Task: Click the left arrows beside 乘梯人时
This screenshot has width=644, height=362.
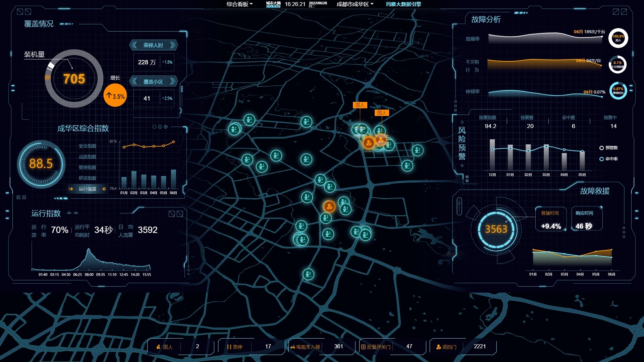Action: tap(135, 45)
